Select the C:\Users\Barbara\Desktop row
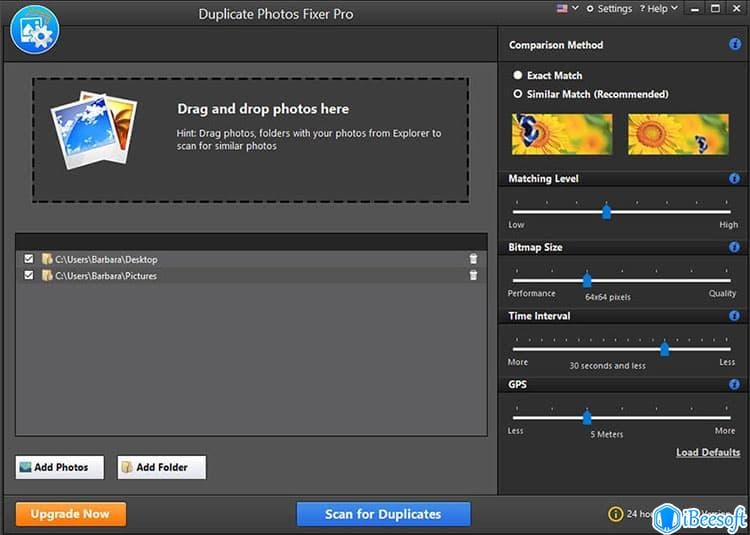This screenshot has width=750, height=535. pos(252,259)
